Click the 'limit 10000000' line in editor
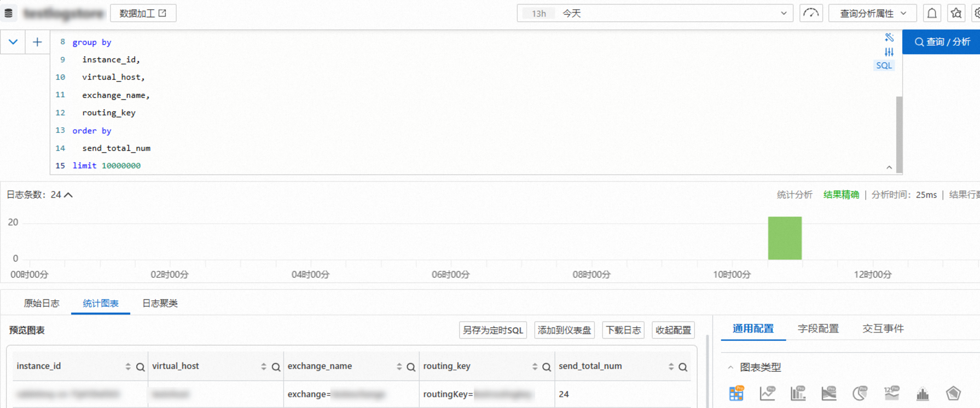Viewport: 980px width, 408px height. 106,166
